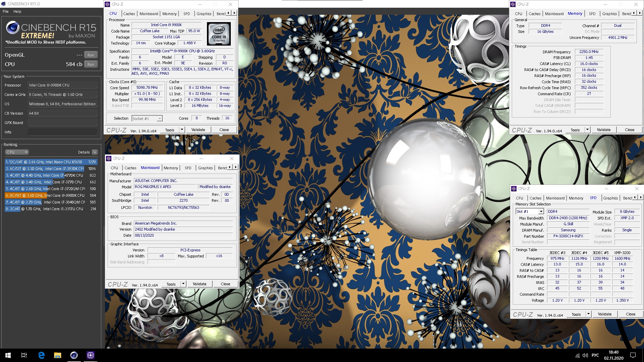Viewport: 644px width, 362px height.
Task: Switch to Cinebench on the taskbar
Action: tap(74, 355)
